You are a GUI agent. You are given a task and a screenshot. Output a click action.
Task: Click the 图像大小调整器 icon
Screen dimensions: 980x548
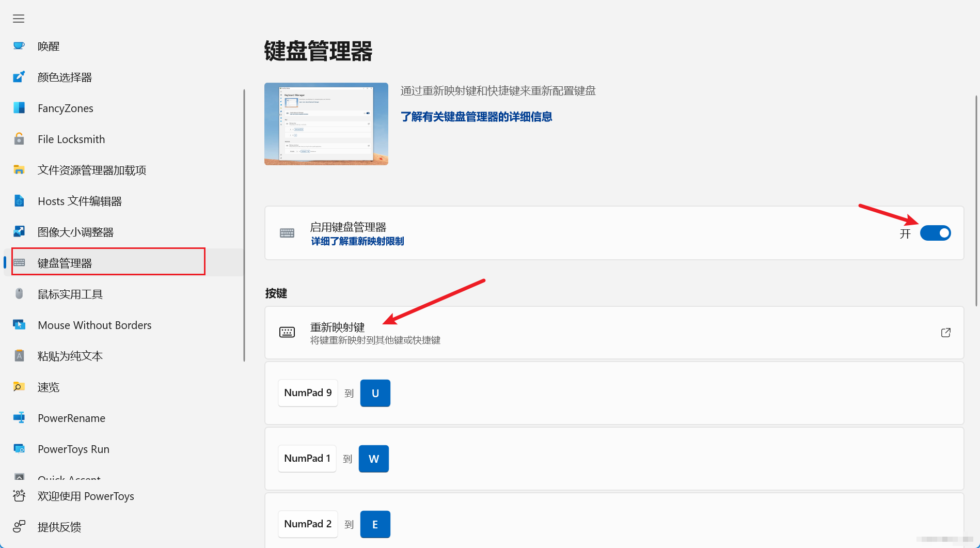pos(19,232)
